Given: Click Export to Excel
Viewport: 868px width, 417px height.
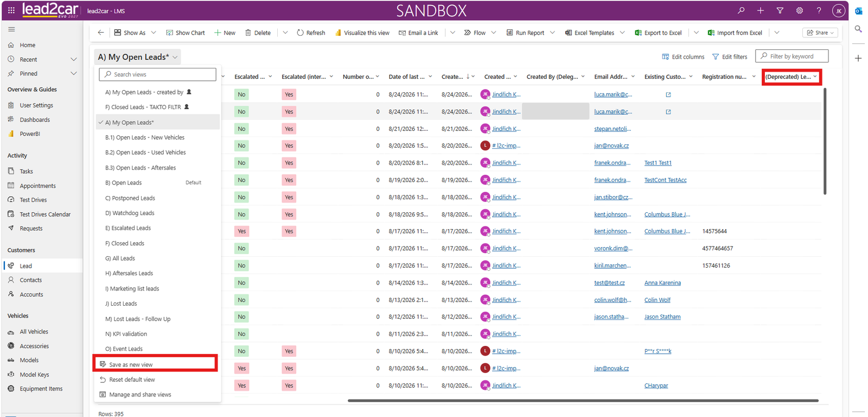Looking at the screenshot, I should [x=658, y=33].
